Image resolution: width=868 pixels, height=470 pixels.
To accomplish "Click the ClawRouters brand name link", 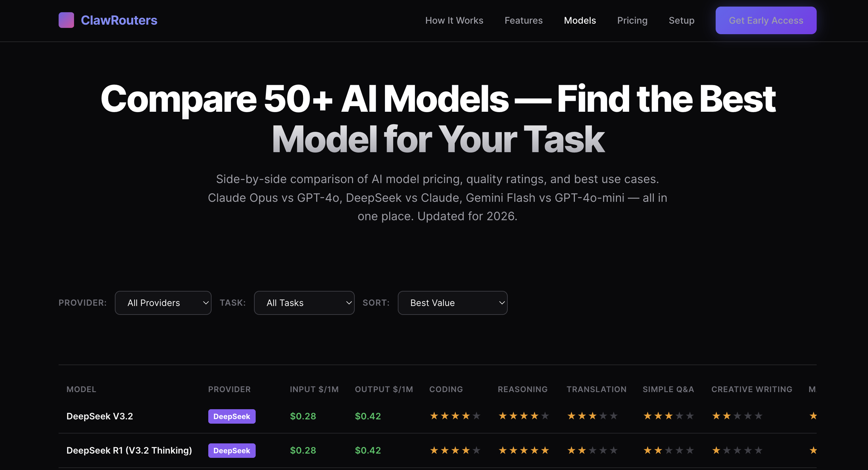I will click(119, 20).
